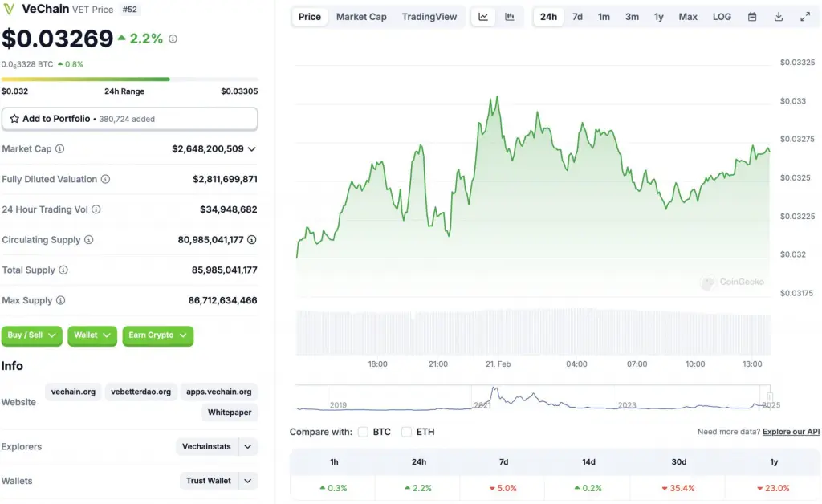Click the $34,948,682 trading volume value

(229, 209)
